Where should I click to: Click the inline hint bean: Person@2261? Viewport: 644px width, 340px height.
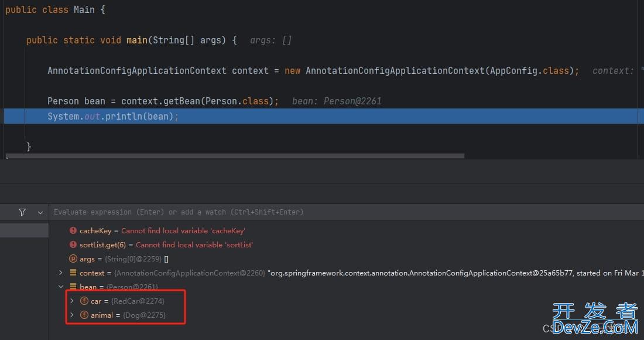click(x=337, y=101)
